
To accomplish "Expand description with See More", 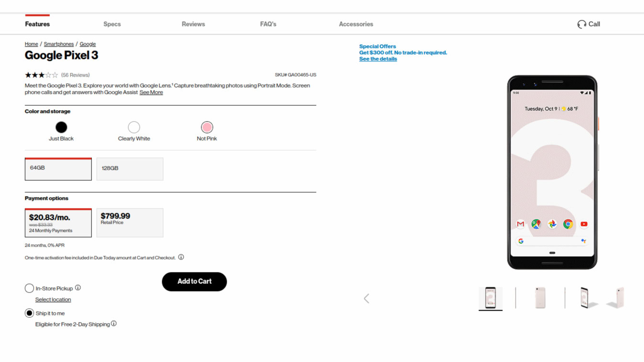I will click(x=151, y=92).
